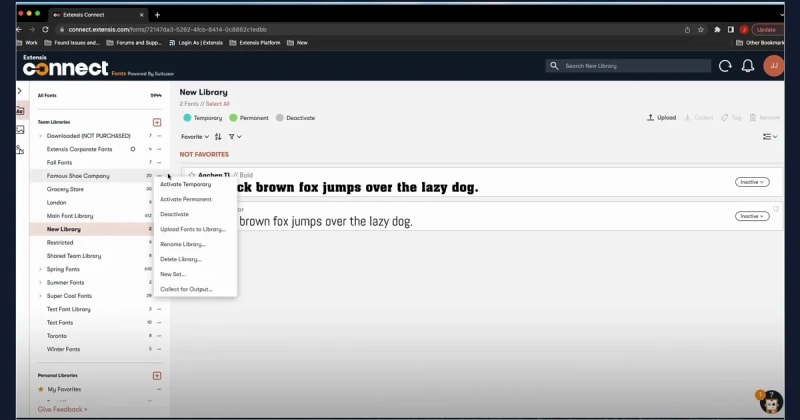Open more options dash for Test Fonts
The height and width of the screenshot is (420, 800).
pos(159,323)
